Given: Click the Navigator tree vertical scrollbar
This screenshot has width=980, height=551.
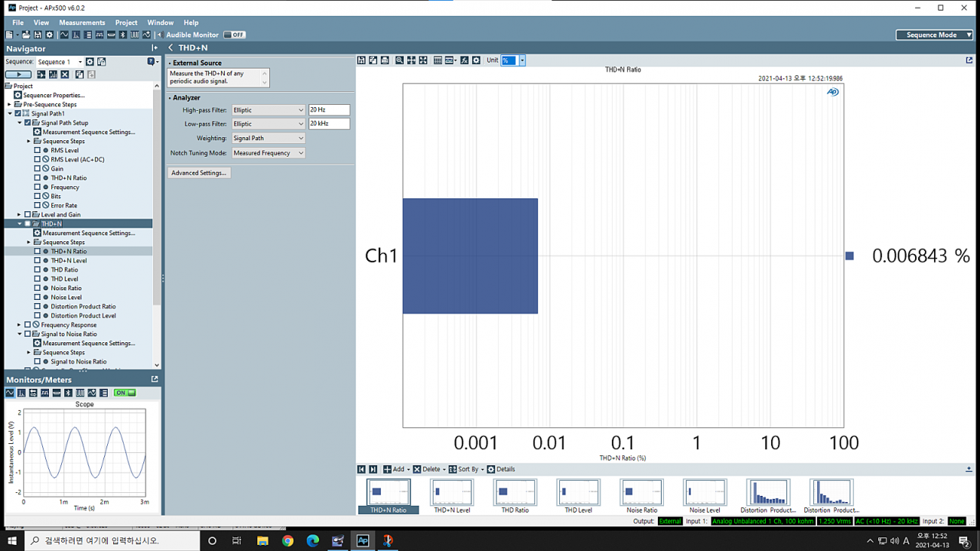Looking at the screenshot, I should click(157, 196).
